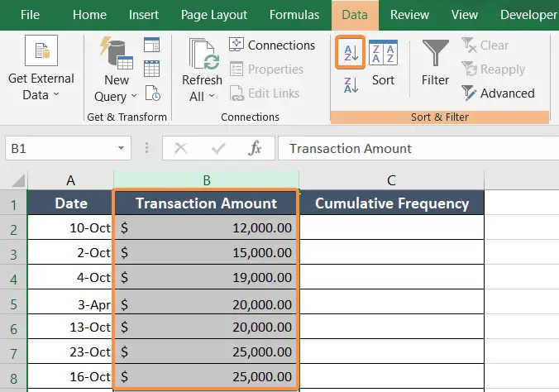The image size is (559, 392).
Task: Select row 1 header
Action: click(x=13, y=203)
